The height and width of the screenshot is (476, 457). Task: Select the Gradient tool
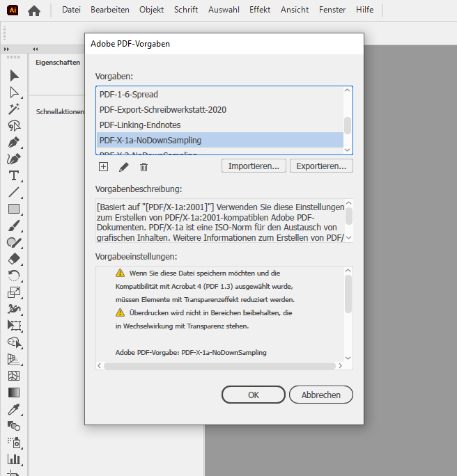(14, 392)
